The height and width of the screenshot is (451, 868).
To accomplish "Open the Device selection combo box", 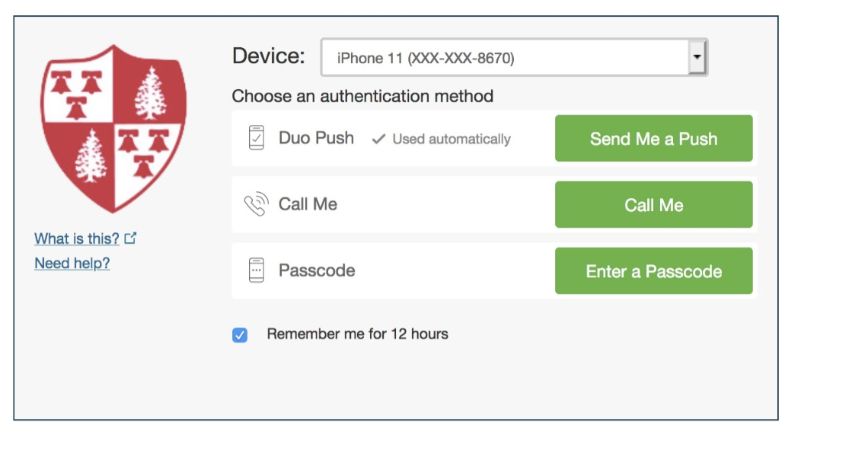I will 504,58.
